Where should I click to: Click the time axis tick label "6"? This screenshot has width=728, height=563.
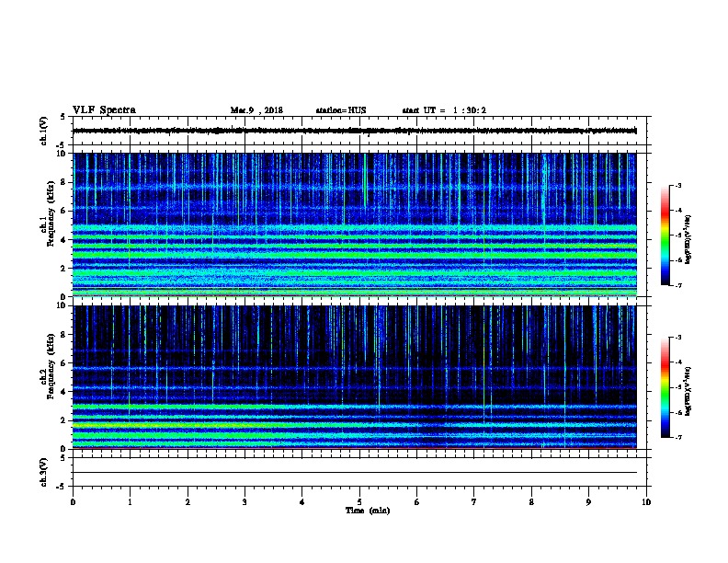coord(417,502)
